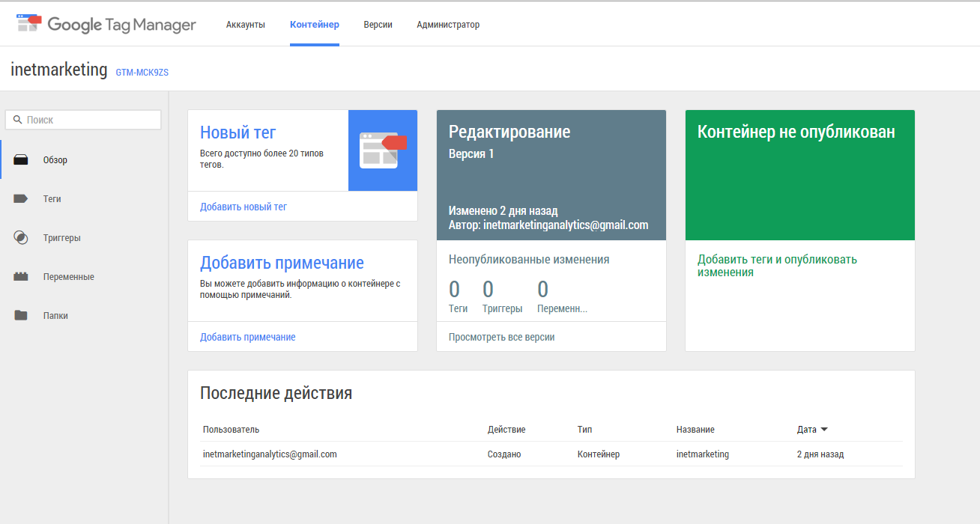Click Добавить новый тег link
This screenshot has height=524, width=980.
point(244,207)
